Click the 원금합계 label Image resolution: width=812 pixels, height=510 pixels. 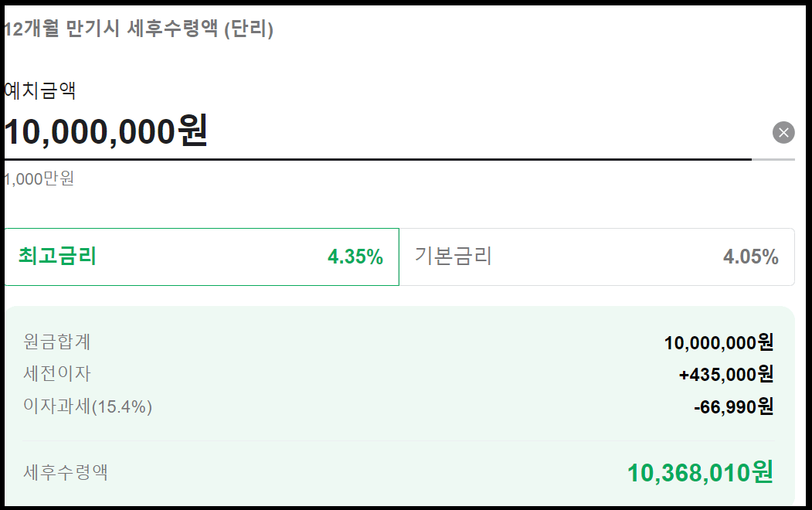coord(59,342)
